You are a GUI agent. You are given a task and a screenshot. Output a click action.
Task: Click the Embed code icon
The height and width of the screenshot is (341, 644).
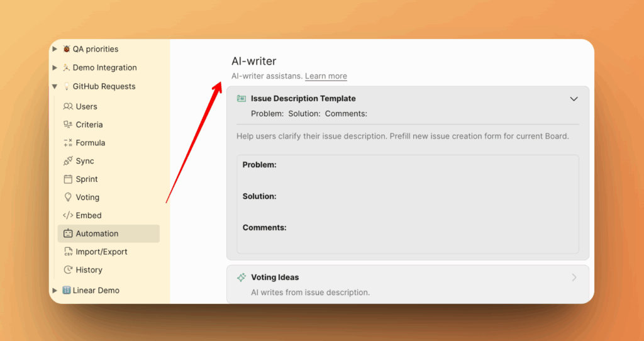[x=68, y=215]
